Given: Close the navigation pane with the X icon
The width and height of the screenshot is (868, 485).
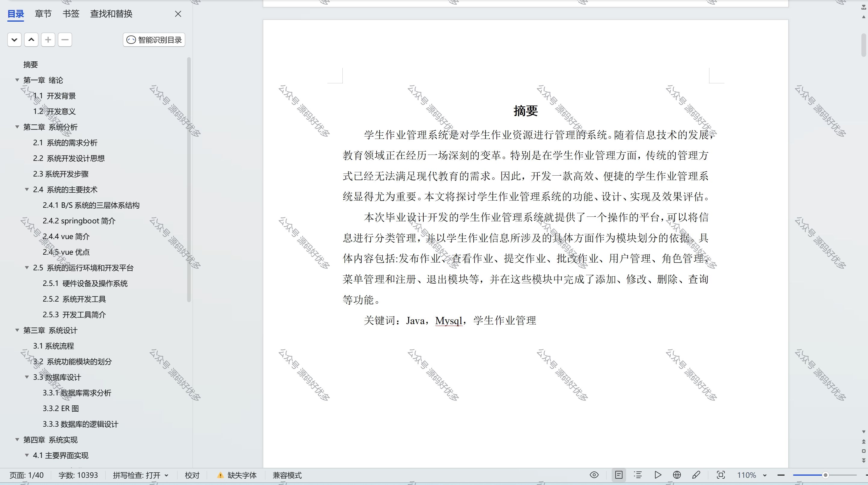Looking at the screenshot, I should pos(178,14).
